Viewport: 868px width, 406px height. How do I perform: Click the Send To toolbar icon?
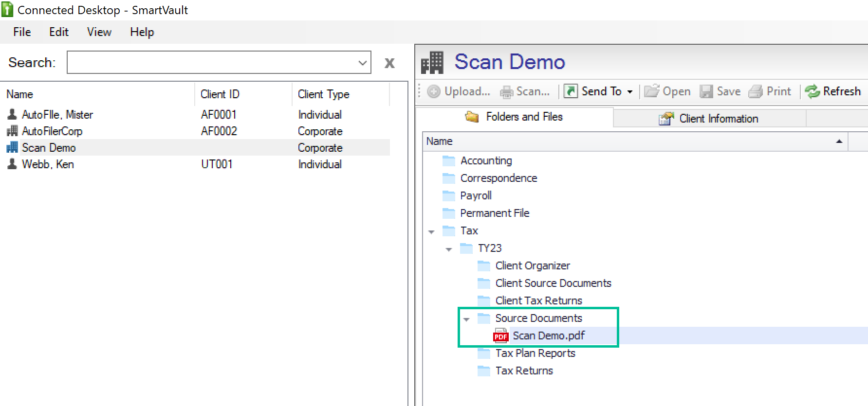tap(571, 91)
